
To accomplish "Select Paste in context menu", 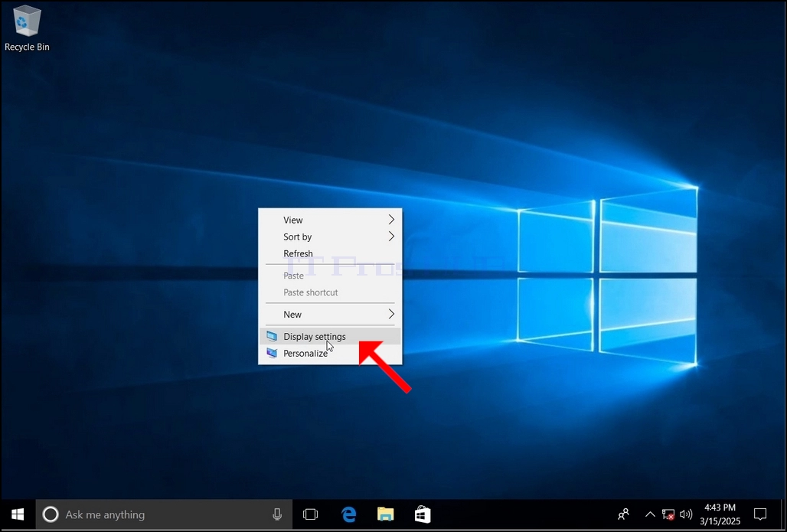I will point(330,276).
